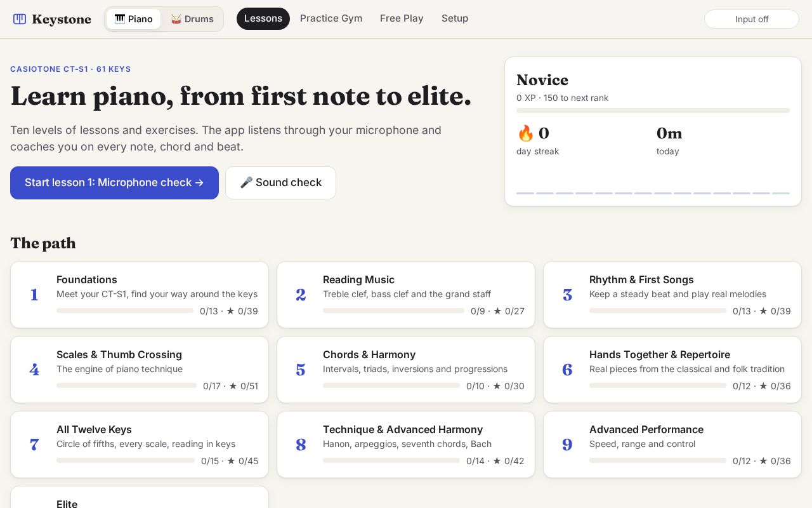Switch instrument to Piano
This screenshot has height=508, width=812.
[133, 19]
